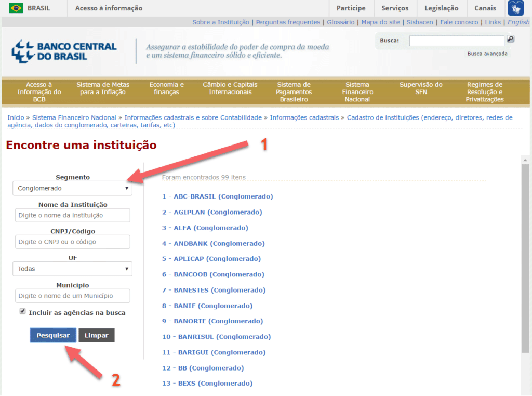
Task: Open Mapa do site link
Action: [x=380, y=22]
